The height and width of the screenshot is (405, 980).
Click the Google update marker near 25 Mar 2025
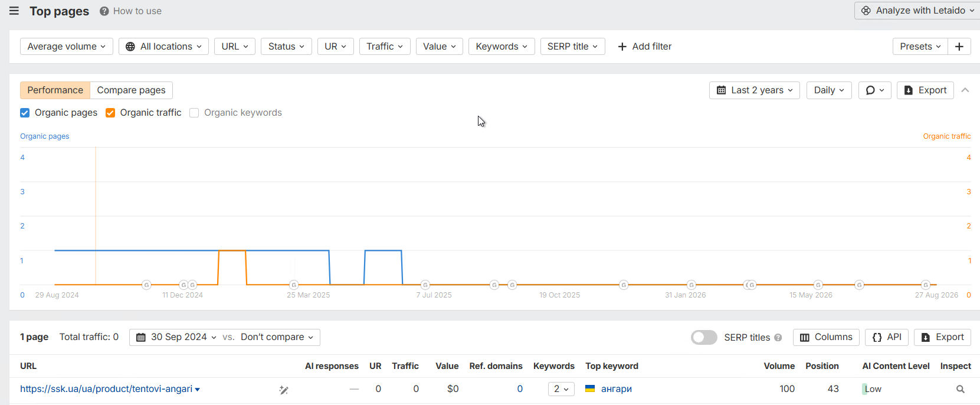tap(294, 285)
